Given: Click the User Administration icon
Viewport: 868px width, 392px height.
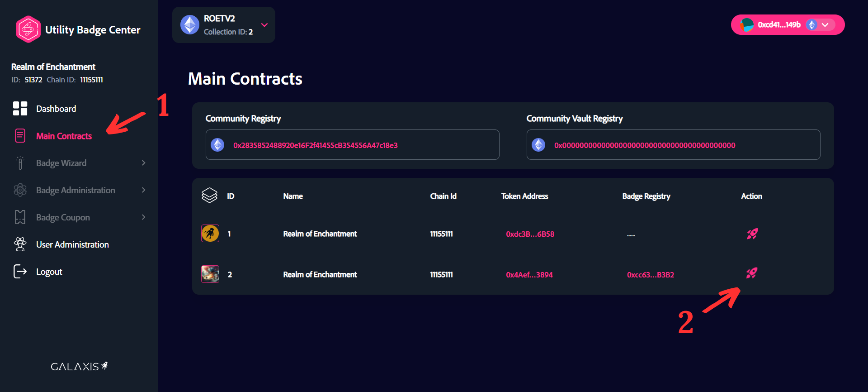Looking at the screenshot, I should click(x=20, y=244).
